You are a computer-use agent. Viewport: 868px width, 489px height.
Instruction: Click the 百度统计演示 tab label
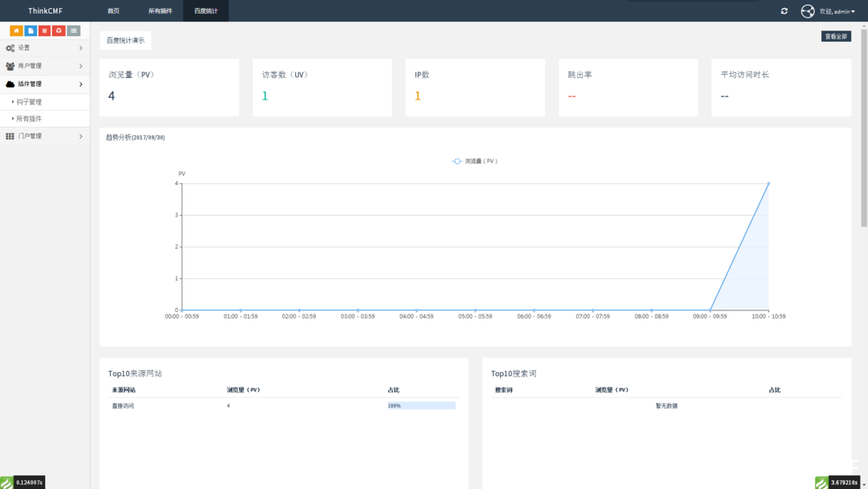coord(125,40)
